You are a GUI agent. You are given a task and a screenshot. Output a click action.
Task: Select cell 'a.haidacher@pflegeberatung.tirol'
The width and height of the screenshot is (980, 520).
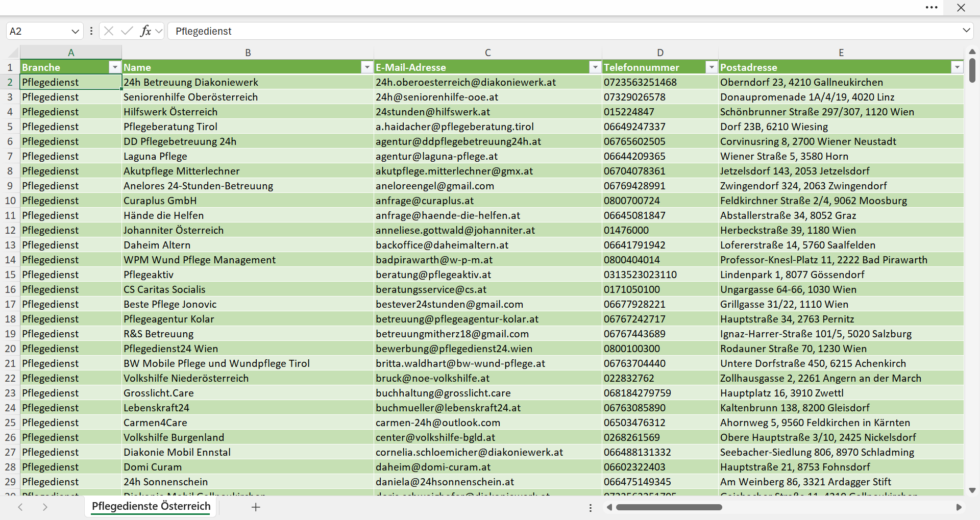[488, 127]
